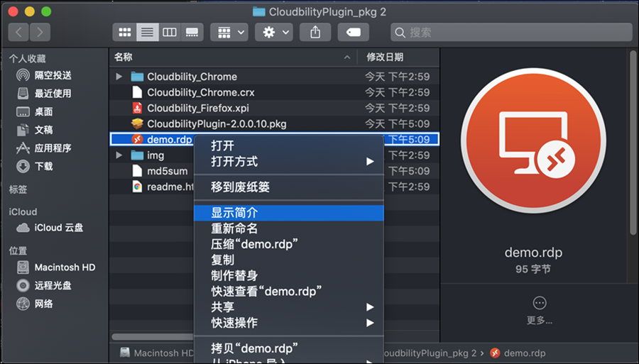Viewport: 639px width, 364px height.
Task: Open 下载 in the sidebar
Action: (x=35, y=166)
